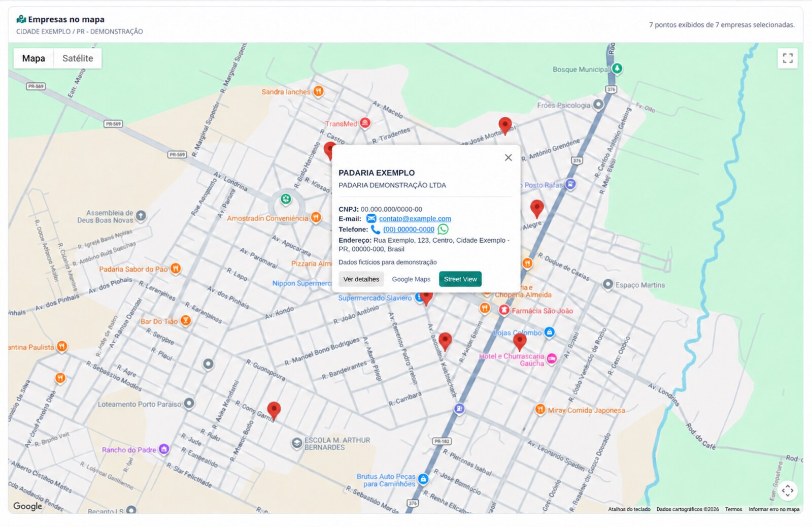Screen dimensions: 812x527
Task: Click Posto Rafas gas station icon
Action: point(570,184)
